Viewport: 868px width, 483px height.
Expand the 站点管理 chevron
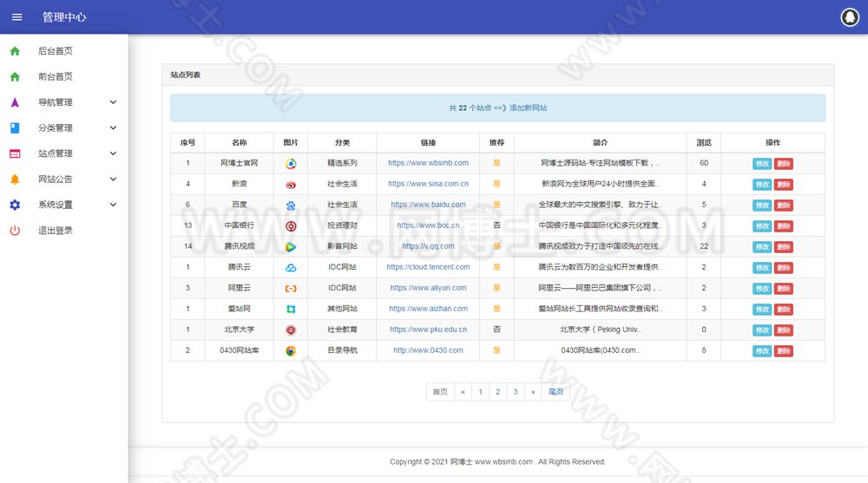click(113, 153)
